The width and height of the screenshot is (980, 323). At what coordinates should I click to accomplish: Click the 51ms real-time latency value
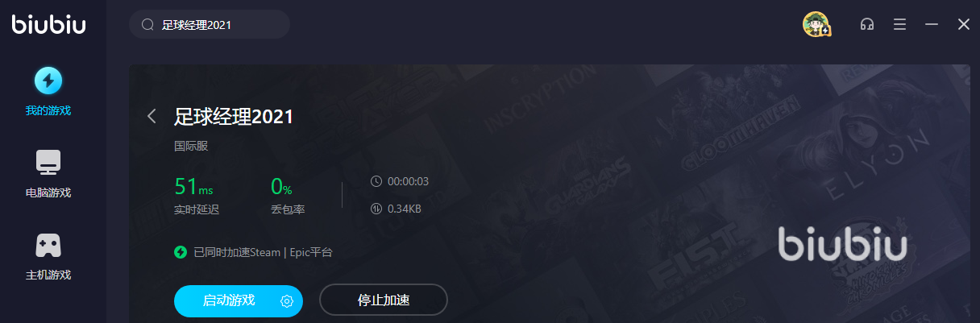pyautogui.click(x=193, y=187)
